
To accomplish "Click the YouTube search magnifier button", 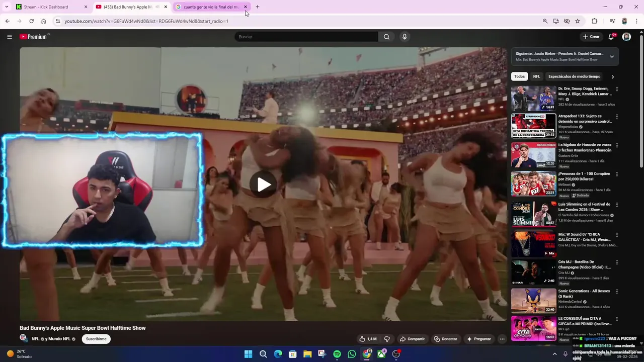I will pyautogui.click(x=386, y=37).
